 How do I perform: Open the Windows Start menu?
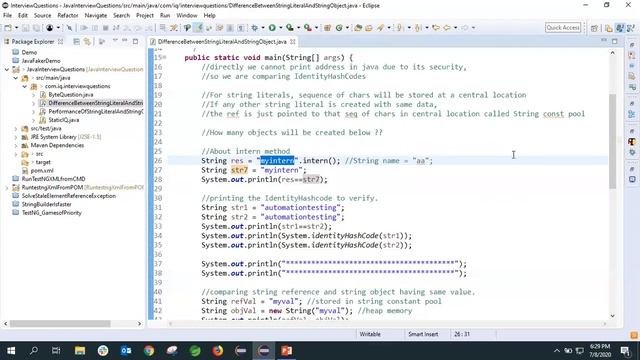(11, 351)
